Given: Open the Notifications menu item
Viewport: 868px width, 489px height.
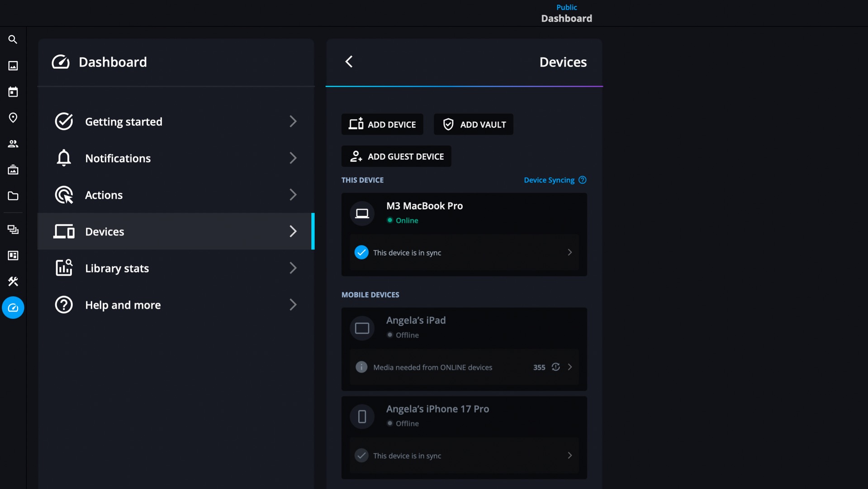Looking at the screenshot, I should pos(175,158).
